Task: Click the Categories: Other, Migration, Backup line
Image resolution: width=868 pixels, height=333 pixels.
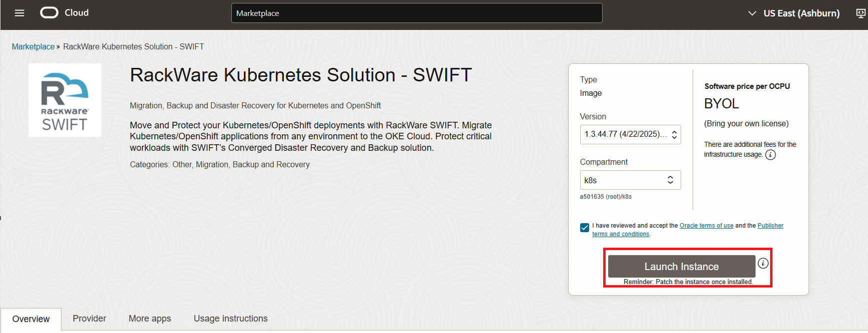Action: pyautogui.click(x=220, y=165)
